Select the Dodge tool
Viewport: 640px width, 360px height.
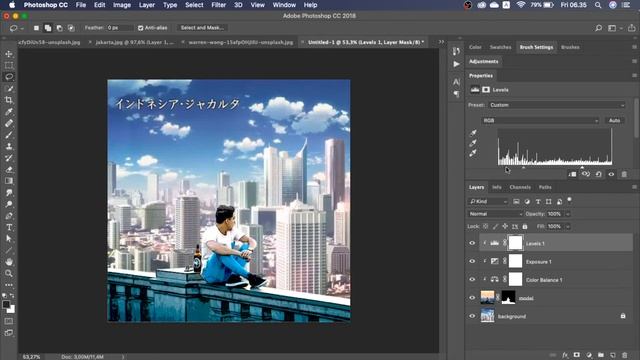9,204
